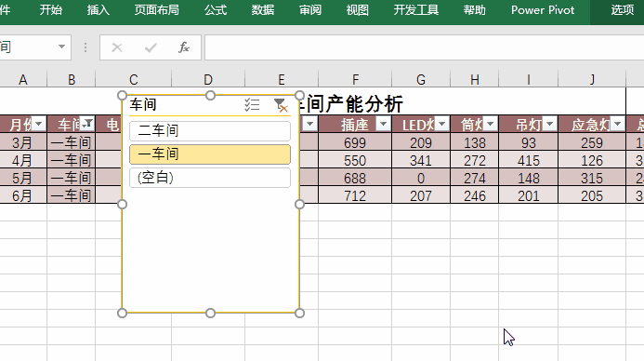Click the cancel X in formula bar

tap(117, 47)
